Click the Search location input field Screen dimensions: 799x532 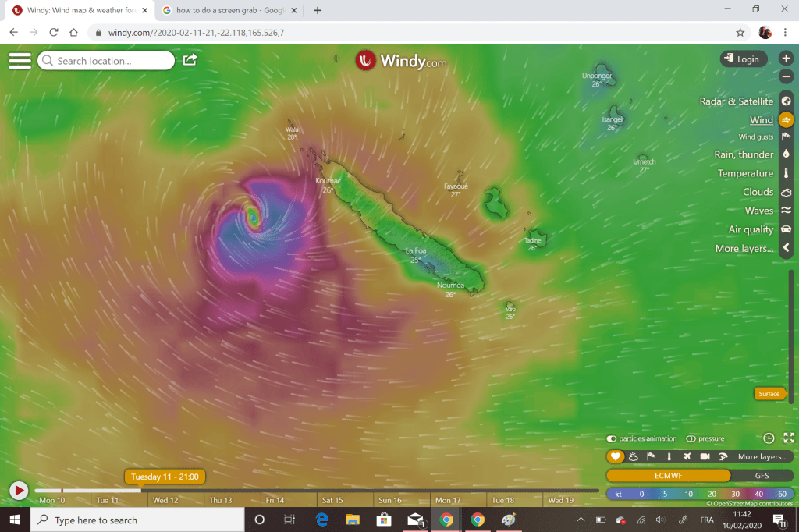coord(109,61)
